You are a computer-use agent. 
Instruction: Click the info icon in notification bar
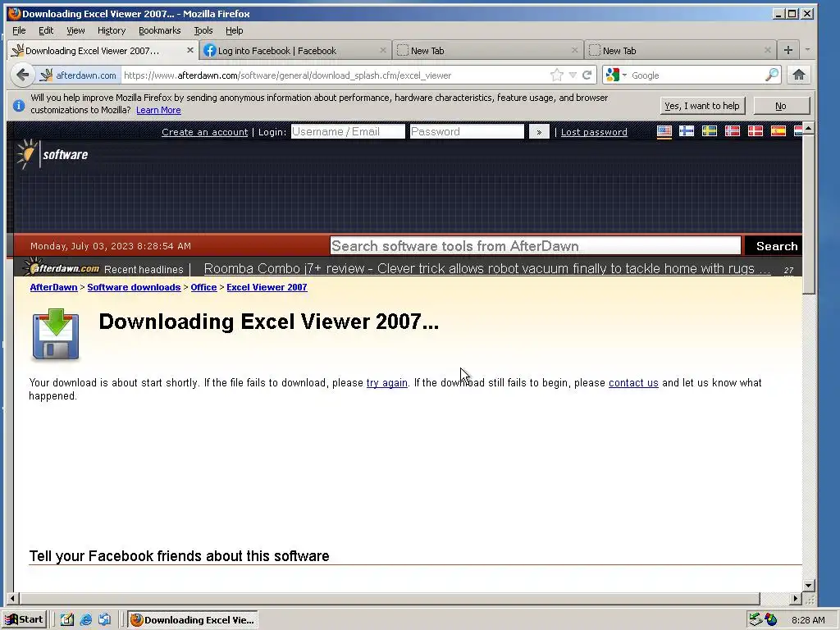click(19, 105)
